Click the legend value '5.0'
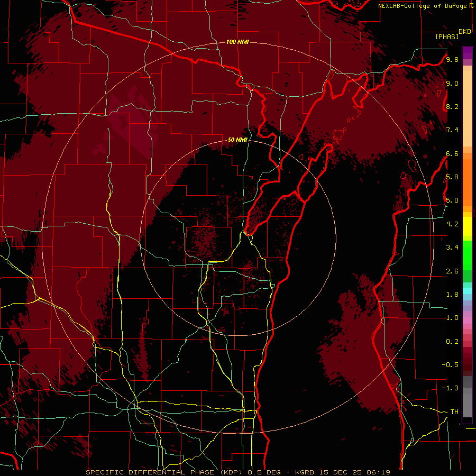 452,200
